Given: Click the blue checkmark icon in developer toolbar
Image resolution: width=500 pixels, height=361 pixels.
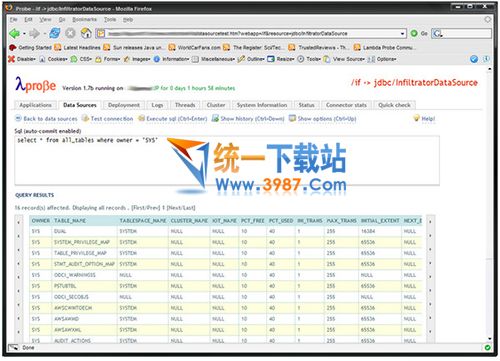Looking at the screenshot, I should coord(474,59).
